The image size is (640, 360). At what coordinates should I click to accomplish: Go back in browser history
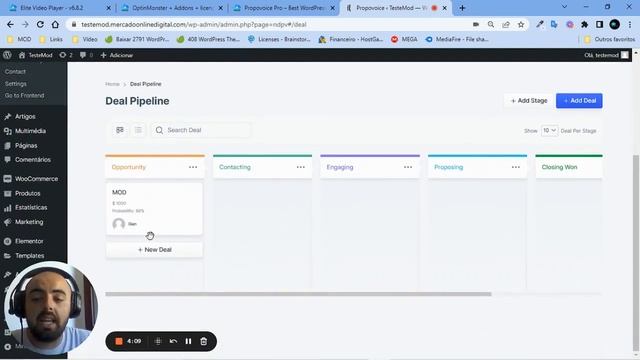tap(10, 24)
